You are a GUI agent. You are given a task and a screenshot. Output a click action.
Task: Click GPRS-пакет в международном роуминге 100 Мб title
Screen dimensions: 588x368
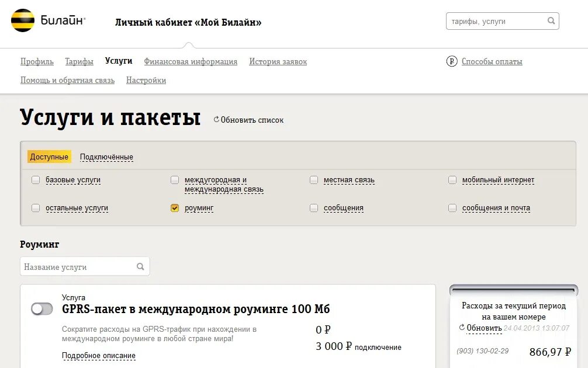[x=196, y=309]
